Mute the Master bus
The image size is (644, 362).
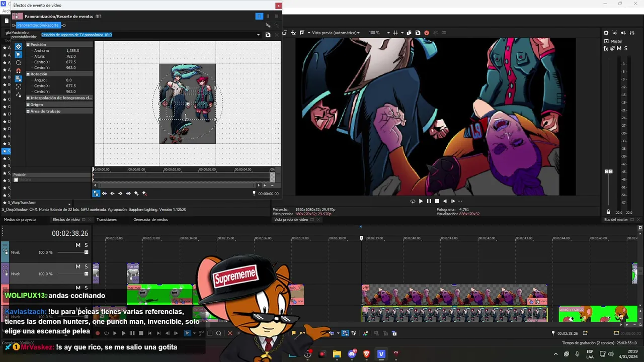tap(619, 48)
